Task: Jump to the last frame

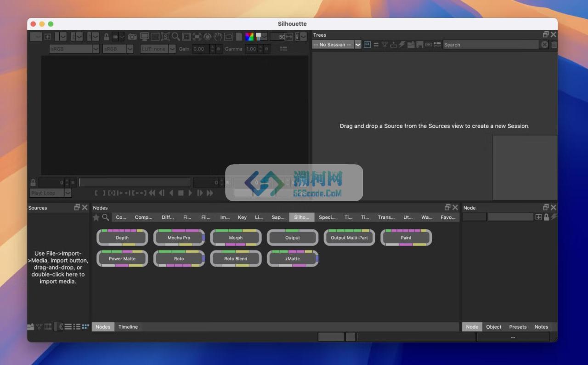Action: (x=209, y=193)
